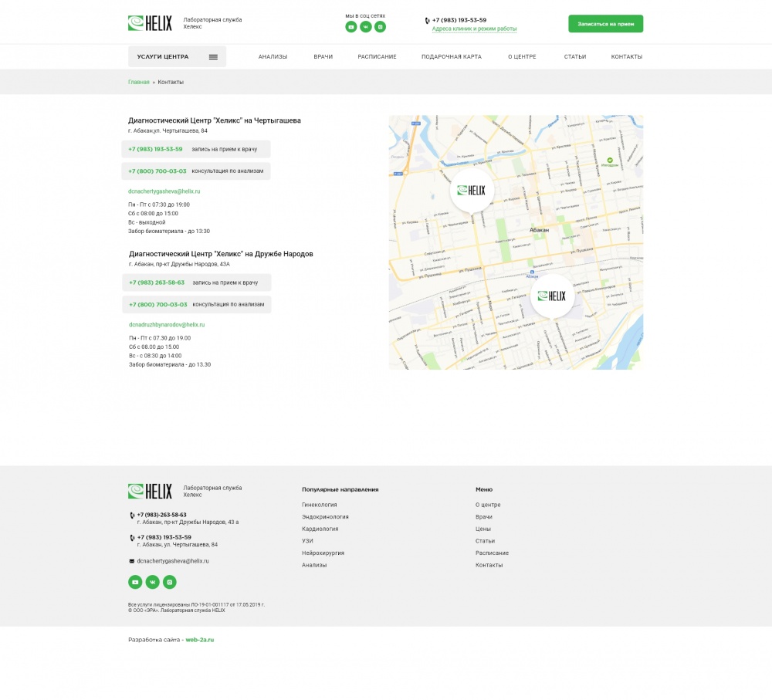Select the lower-right Helix map marker
This screenshot has width=772, height=700.
pos(552,296)
